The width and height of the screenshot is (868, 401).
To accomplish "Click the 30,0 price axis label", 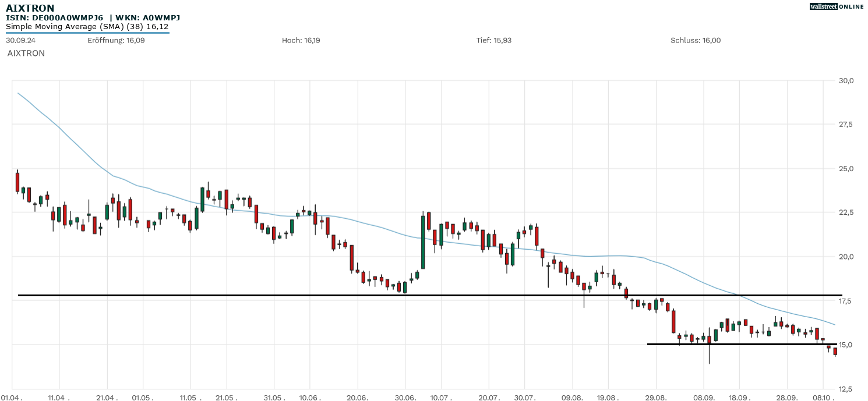I will tap(846, 80).
